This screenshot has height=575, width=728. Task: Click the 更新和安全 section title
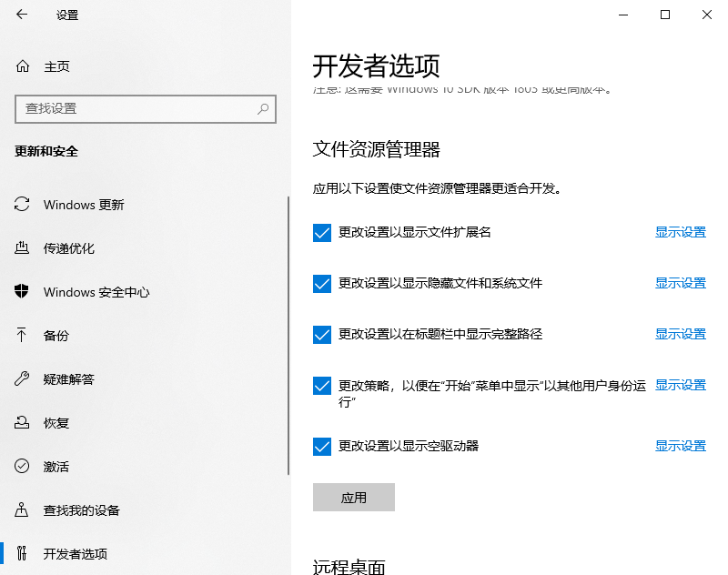pos(46,151)
